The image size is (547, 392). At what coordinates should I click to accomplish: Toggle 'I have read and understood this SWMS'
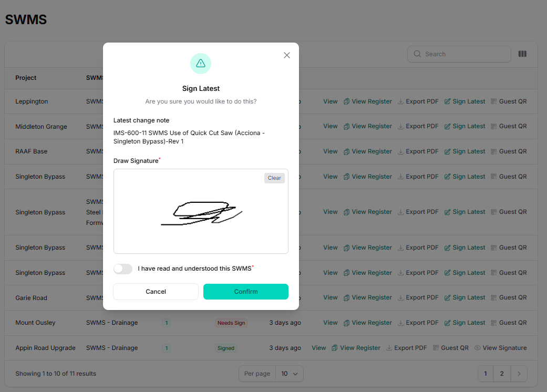pos(123,269)
